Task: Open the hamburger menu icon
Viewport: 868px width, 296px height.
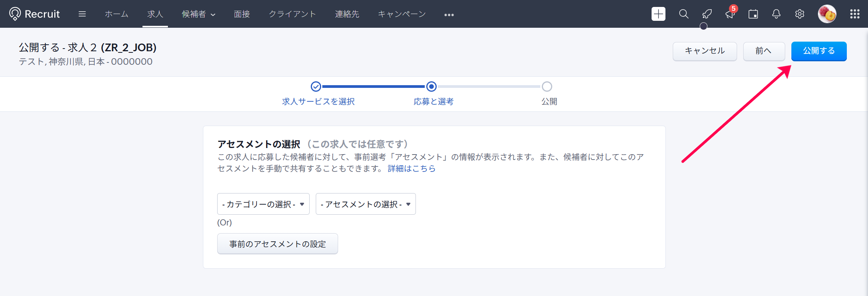Action: click(x=82, y=14)
